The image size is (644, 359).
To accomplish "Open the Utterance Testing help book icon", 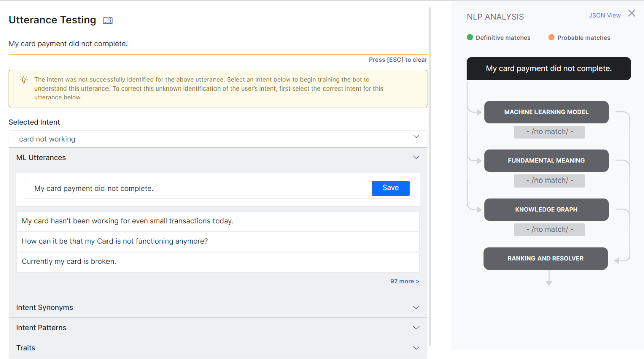I will pos(108,20).
